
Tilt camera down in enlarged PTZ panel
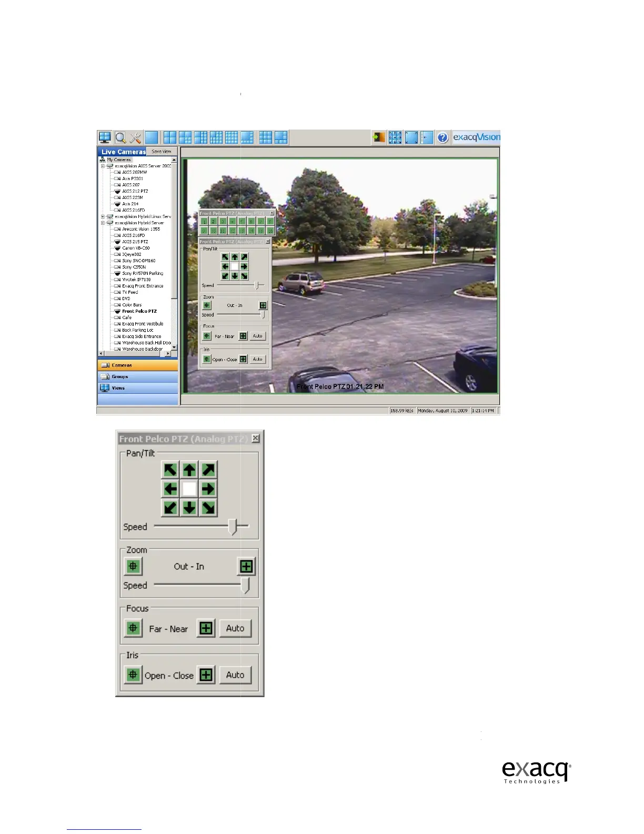pos(189,508)
